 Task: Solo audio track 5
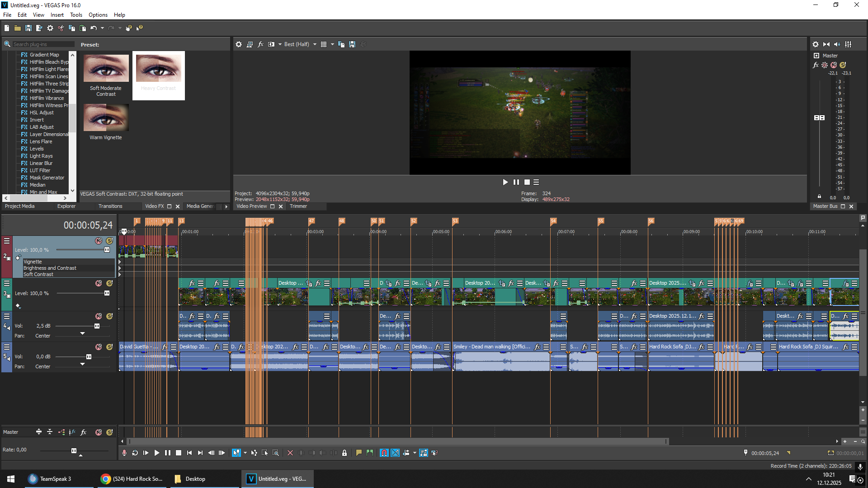109,347
